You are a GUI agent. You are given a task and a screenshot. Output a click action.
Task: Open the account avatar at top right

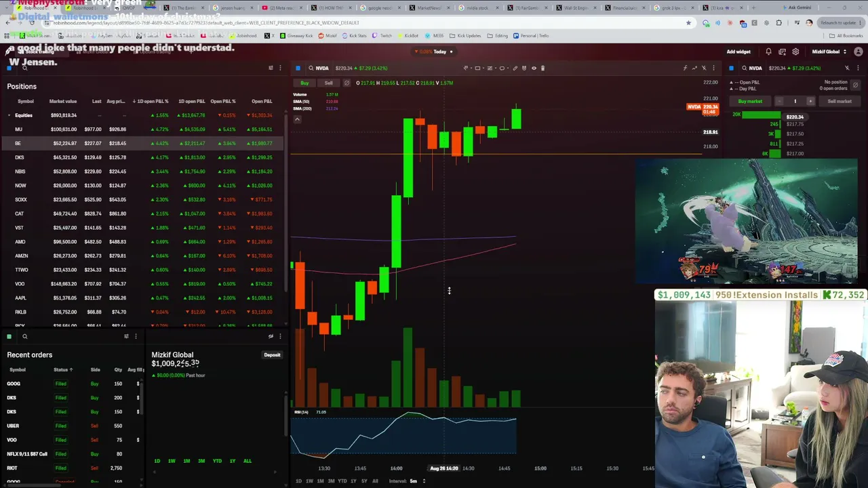(859, 52)
